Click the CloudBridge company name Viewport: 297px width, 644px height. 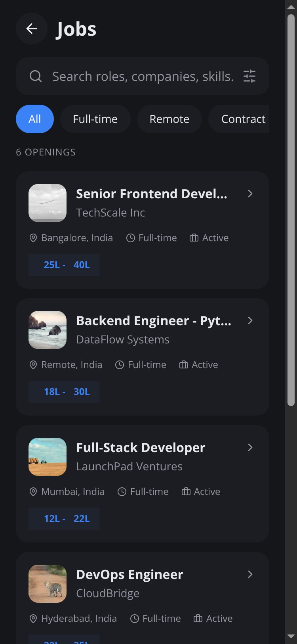pyautogui.click(x=108, y=593)
